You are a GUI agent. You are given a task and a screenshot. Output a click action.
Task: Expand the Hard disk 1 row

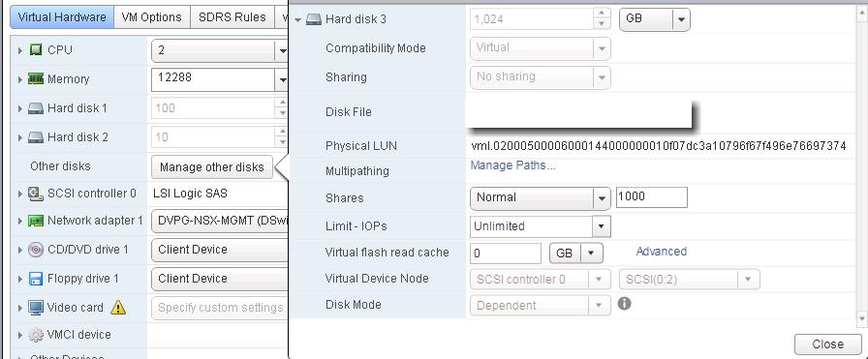click(x=20, y=108)
